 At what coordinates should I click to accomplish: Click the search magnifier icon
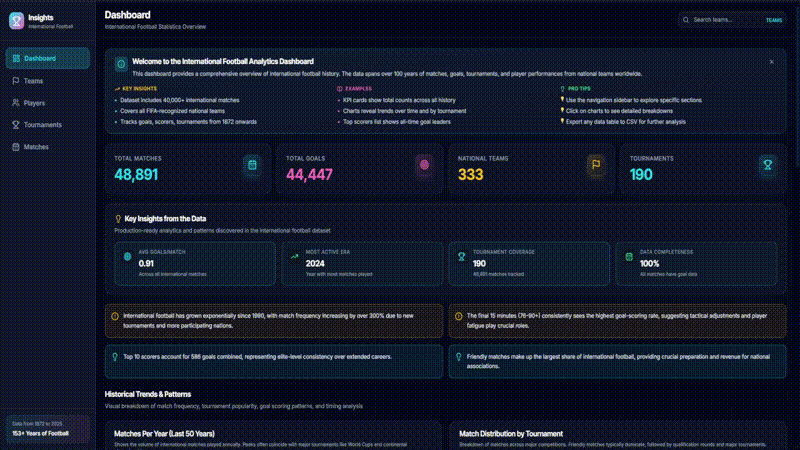pos(686,20)
